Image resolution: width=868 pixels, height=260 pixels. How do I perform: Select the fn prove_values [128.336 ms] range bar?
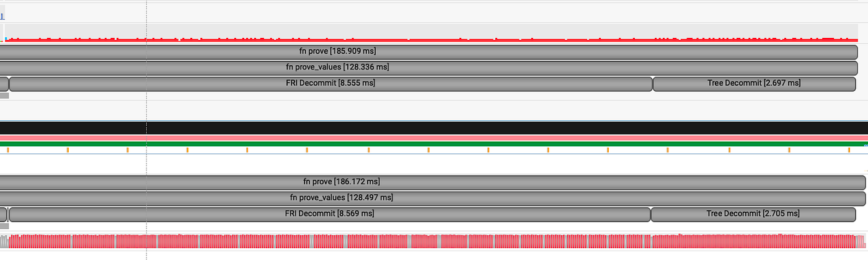429,68
